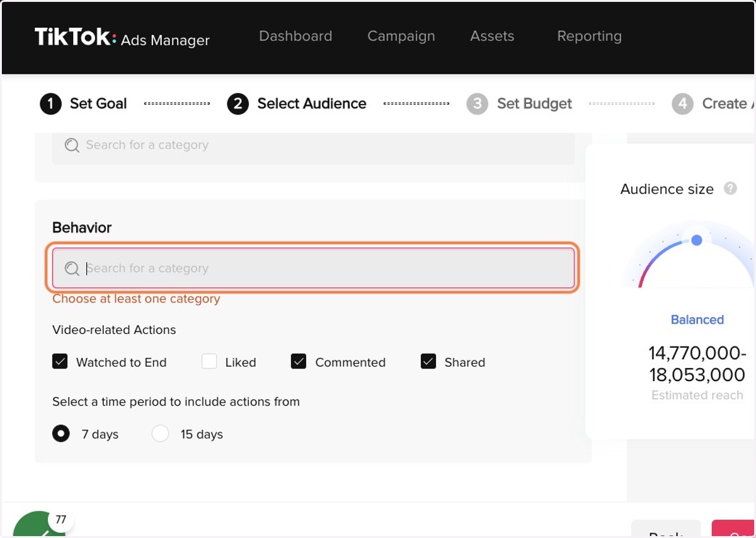
Task: Go to step 3 Set Budget
Action: 519,103
